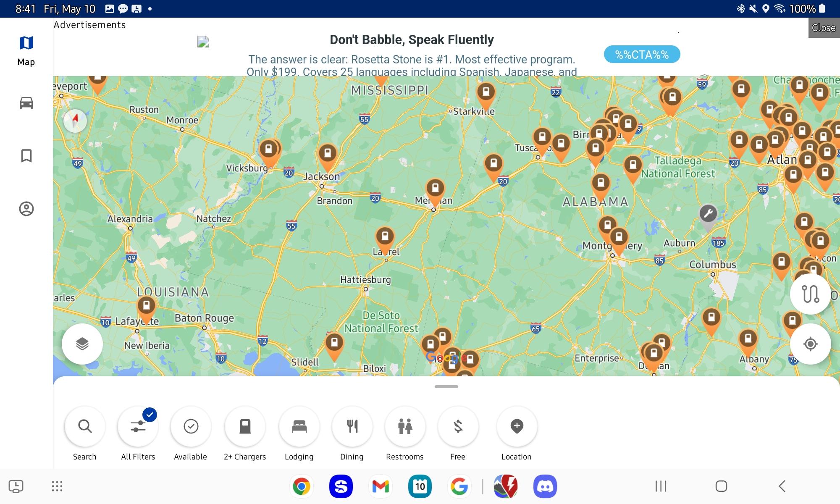Open the map layers button
The height and width of the screenshot is (504, 840).
point(82,344)
